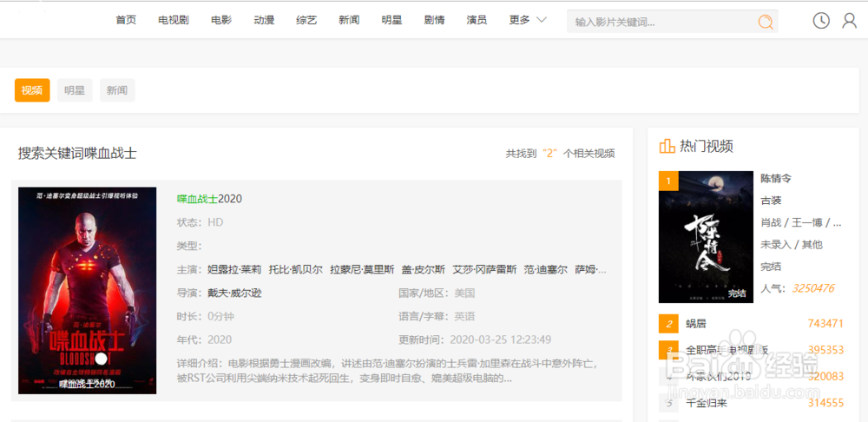This screenshot has height=422, width=868.
Task: Open the 蜗居 entry in hot list
Action: (x=696, y=324)
